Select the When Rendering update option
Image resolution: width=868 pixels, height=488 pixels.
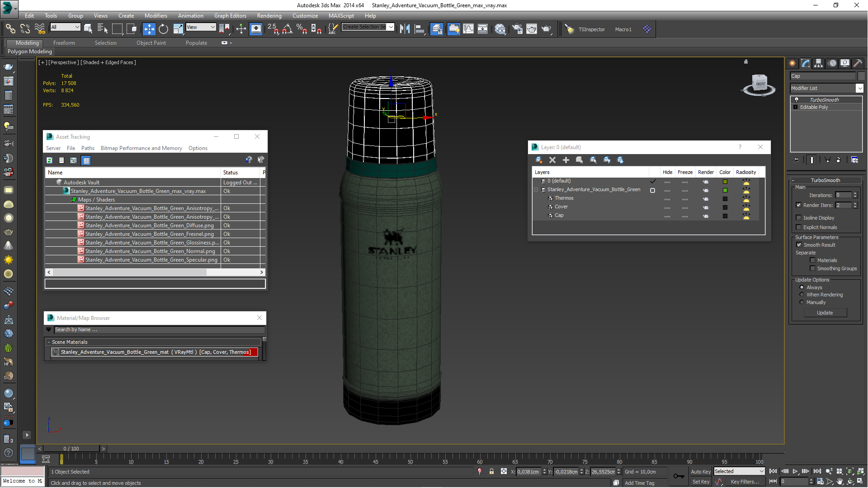pos(802,295)
